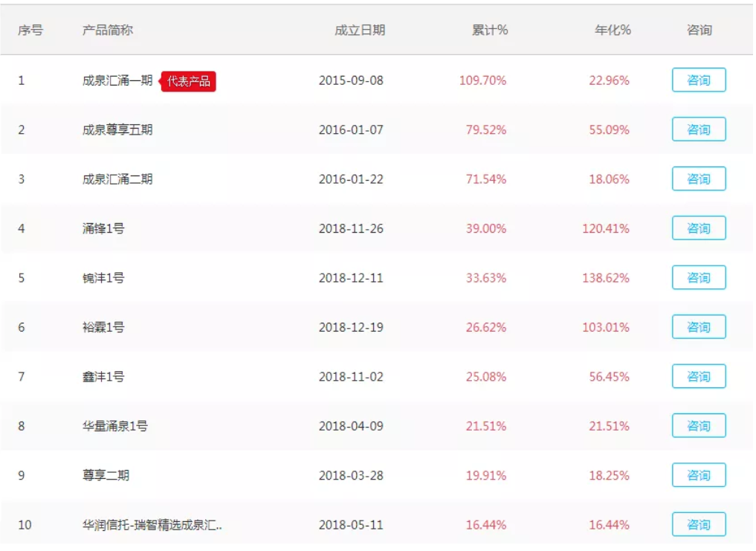Click annualized value 138.62%
Viewport: 756px width, 551px height.
[606, 278]
